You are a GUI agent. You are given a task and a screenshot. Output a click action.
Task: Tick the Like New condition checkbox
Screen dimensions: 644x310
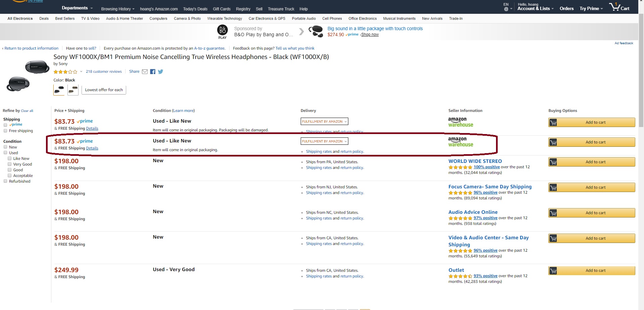tap(10, 159)
